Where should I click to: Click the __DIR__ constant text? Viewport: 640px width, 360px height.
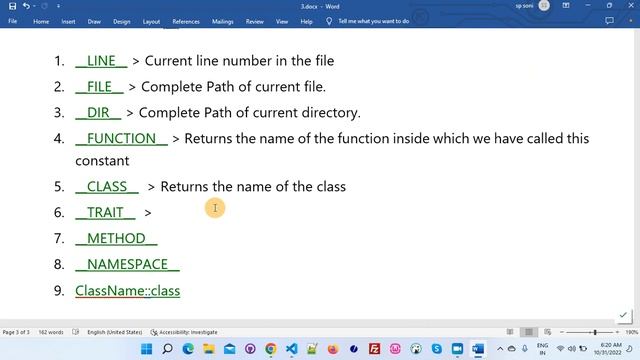(x=98, y=112)
